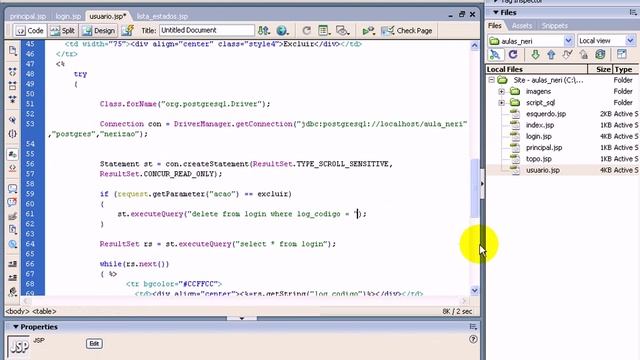The width and height of the screenshot is (640, 360).
Task: Open the Validate Markup icon
Action: pos(368,31)
